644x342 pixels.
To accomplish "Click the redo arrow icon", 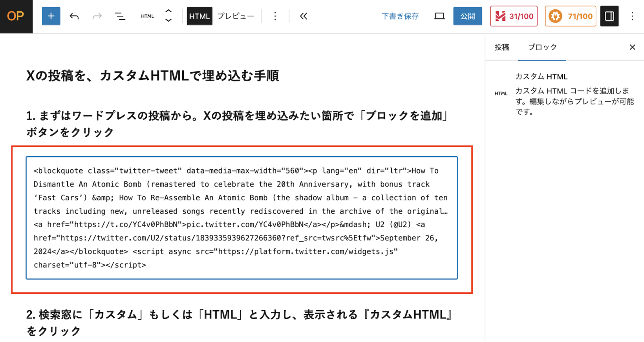I will point(97,16).
